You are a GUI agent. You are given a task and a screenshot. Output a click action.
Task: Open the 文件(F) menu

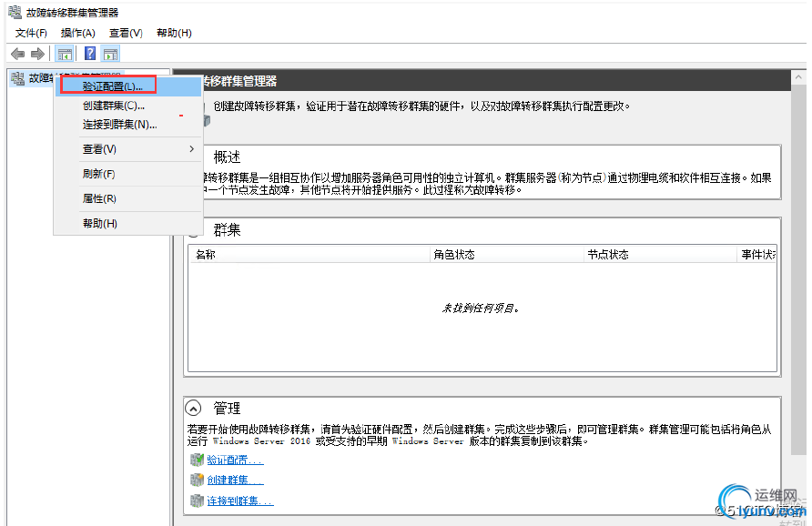pyautogui.click(x=31, y=33)
